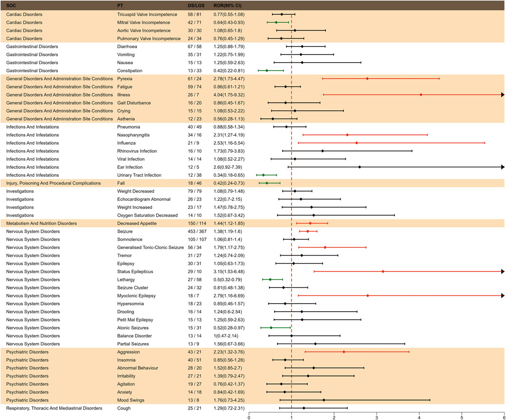506x420 pixels.
Task: Click the Partial Seizures label
Action: click(133, 344)
